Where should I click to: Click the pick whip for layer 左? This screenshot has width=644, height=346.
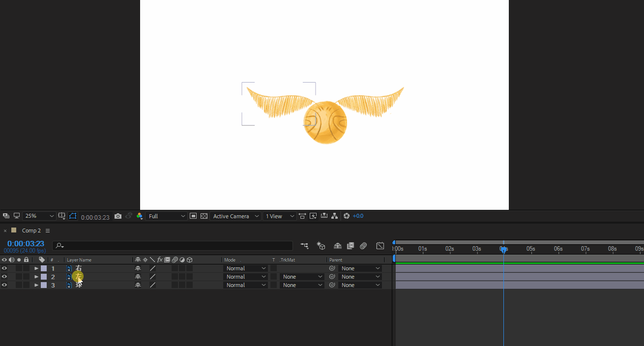(x=332, y=277)
